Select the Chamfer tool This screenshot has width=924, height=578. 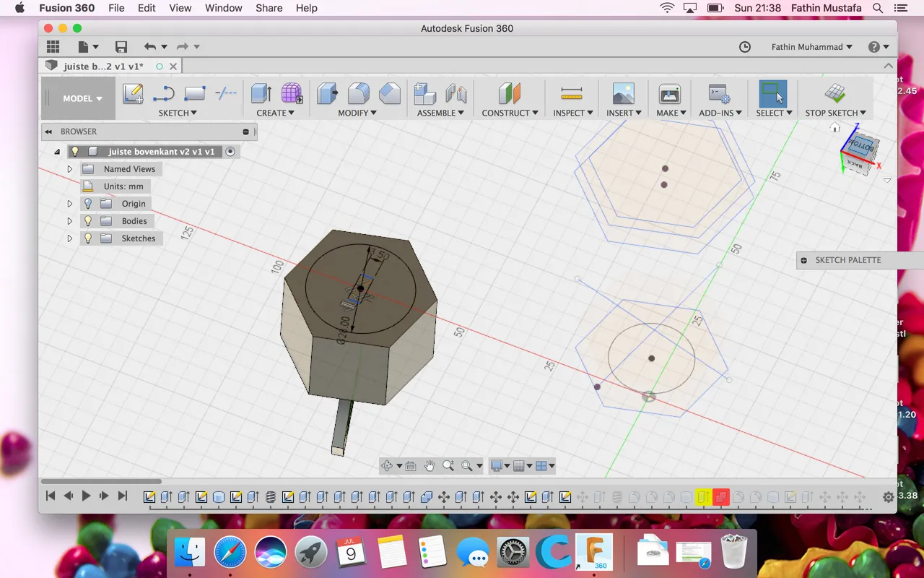tap(389, 94)
